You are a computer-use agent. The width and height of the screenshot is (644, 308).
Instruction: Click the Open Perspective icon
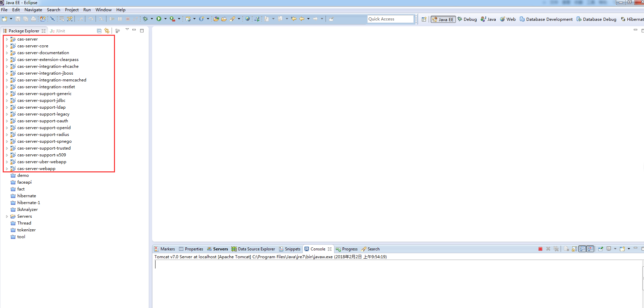point(424,19)
